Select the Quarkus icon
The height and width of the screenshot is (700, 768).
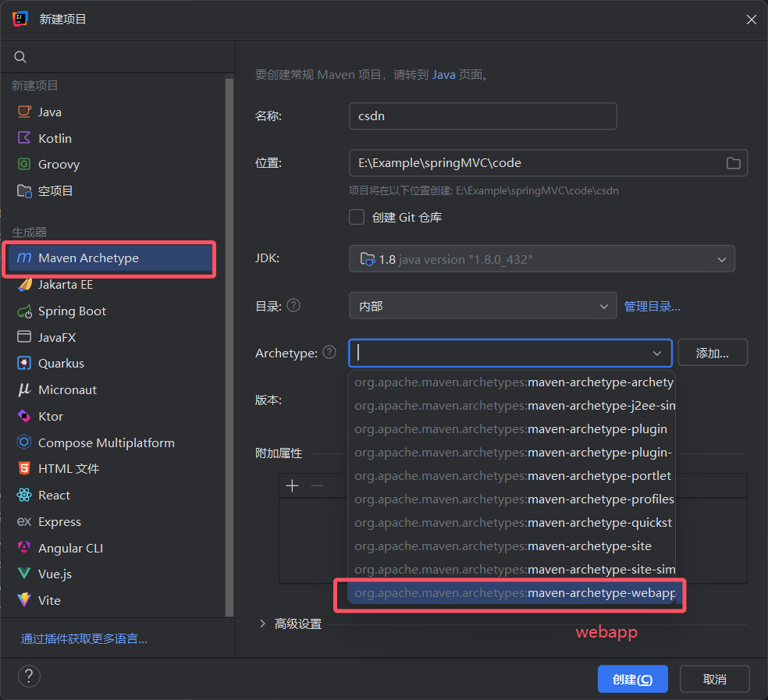(24, 363)
